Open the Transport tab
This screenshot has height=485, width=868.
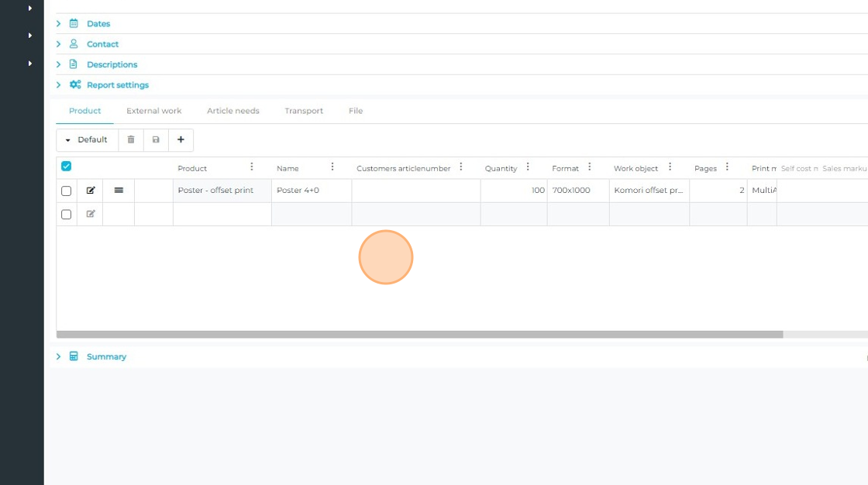click(304, 111)
